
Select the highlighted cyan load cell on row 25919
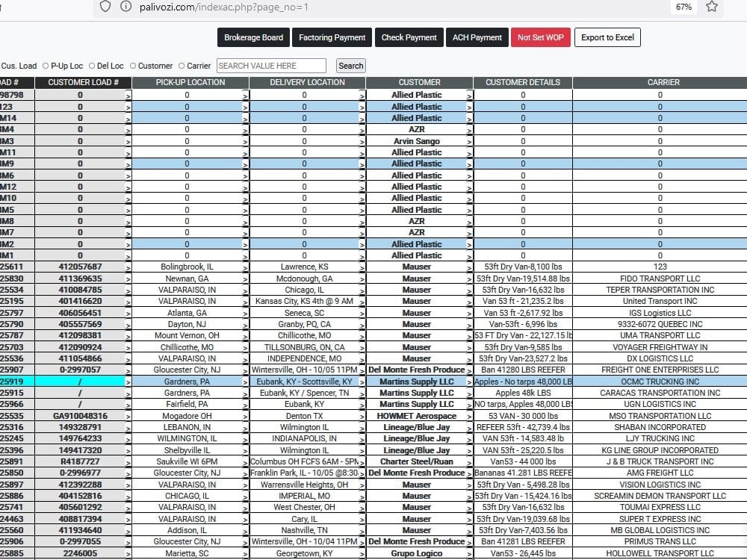pos(78,381)
